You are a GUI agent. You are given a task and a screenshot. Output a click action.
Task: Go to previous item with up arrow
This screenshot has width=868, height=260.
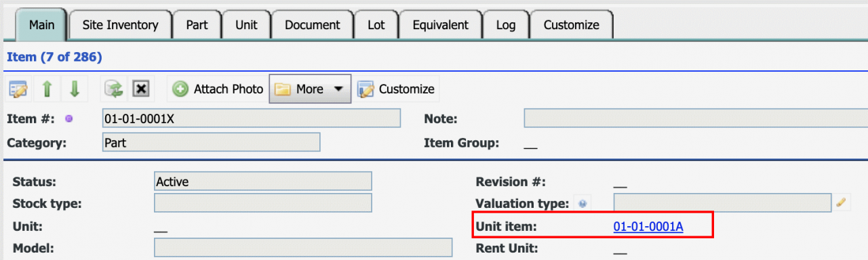pos(47,89)
